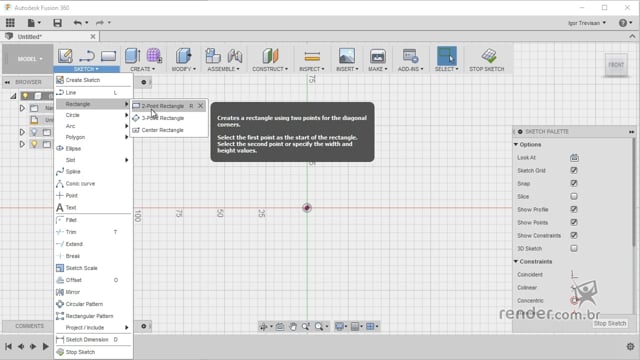Viewport: 640px width, 360px height.
Task: Click the Zoom Window magnifier icon
Action: [x=319, y=327]
